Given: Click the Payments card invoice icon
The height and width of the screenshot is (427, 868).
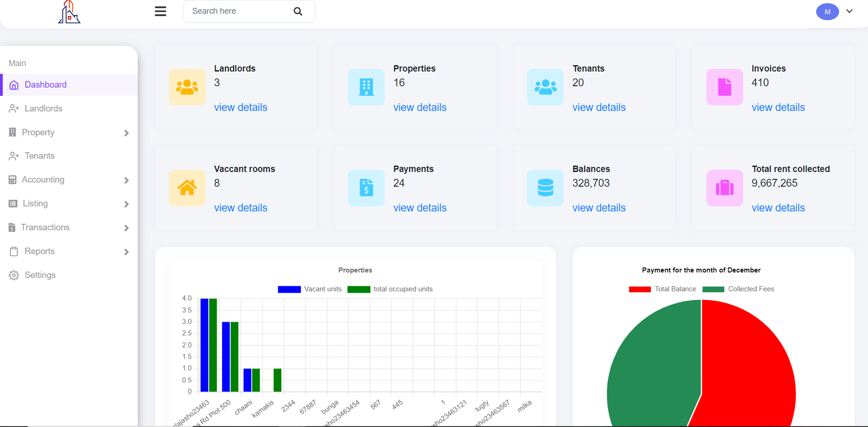Looking at the screenshot, I should point(366,188).
